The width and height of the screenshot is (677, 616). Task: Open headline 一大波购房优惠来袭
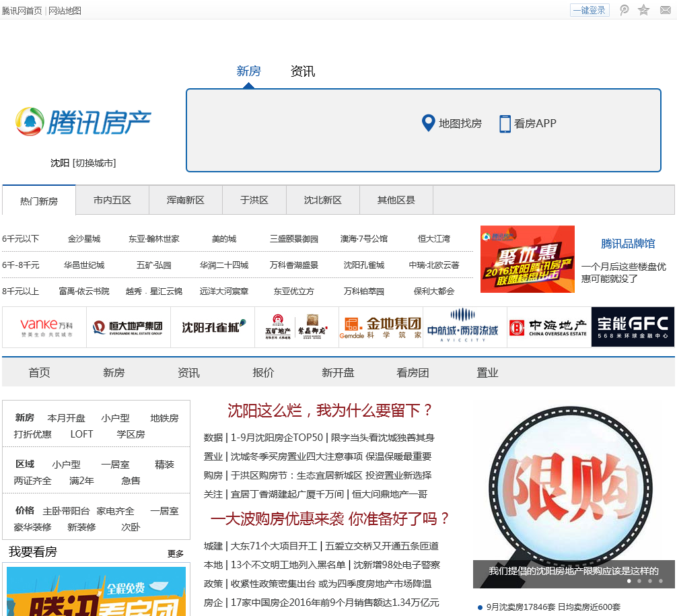coord(277,519)
